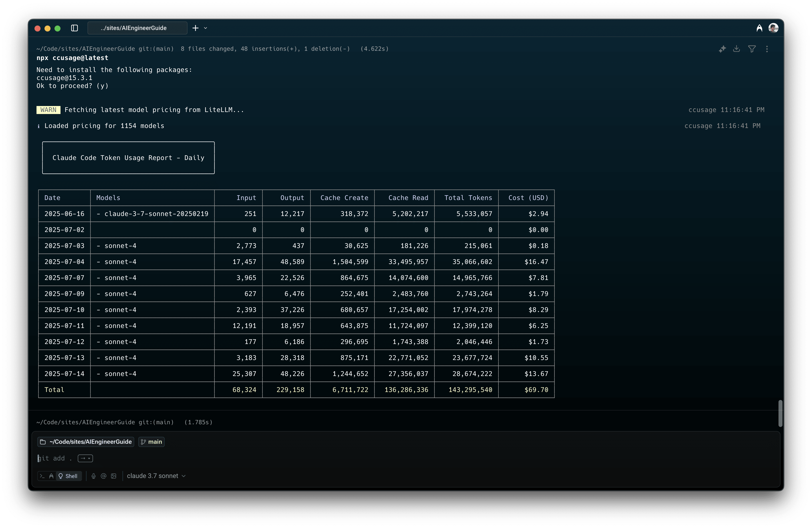
Task: Click the filter block output icon
Action: point(751,49)
